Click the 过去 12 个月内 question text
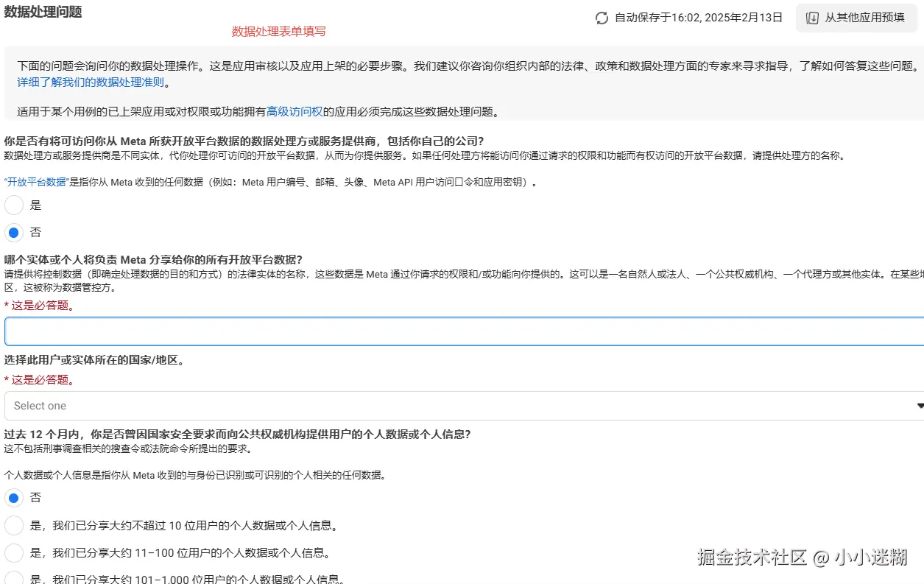The height and width of the screenshot is (584, 924). [x=238, y=435]
